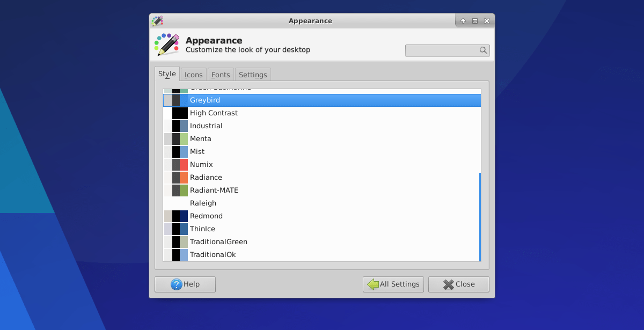Click the Close button
644x330 pixels.
click(x=458, y=284)
